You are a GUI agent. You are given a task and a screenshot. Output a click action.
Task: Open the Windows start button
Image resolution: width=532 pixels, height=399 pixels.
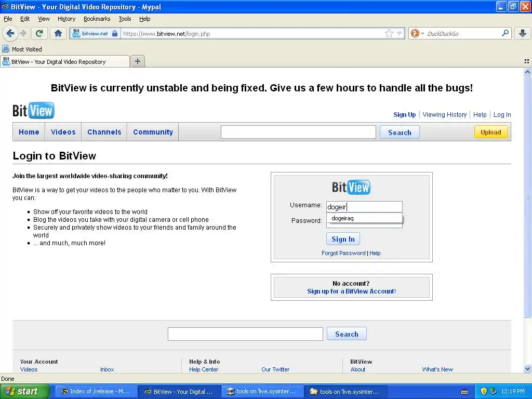[24, 391]
